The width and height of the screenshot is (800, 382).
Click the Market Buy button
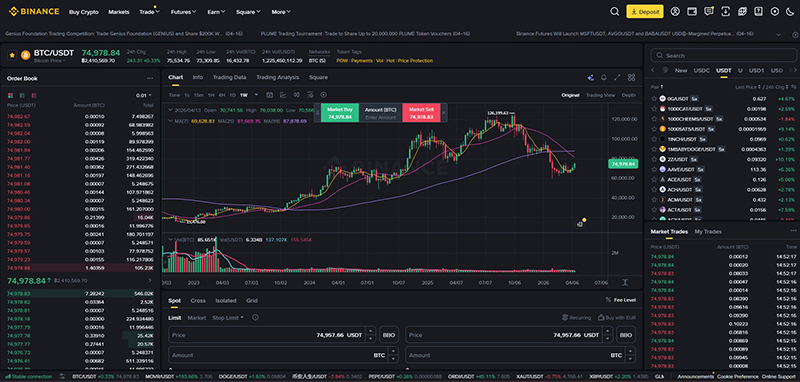(x=340, y=113)
